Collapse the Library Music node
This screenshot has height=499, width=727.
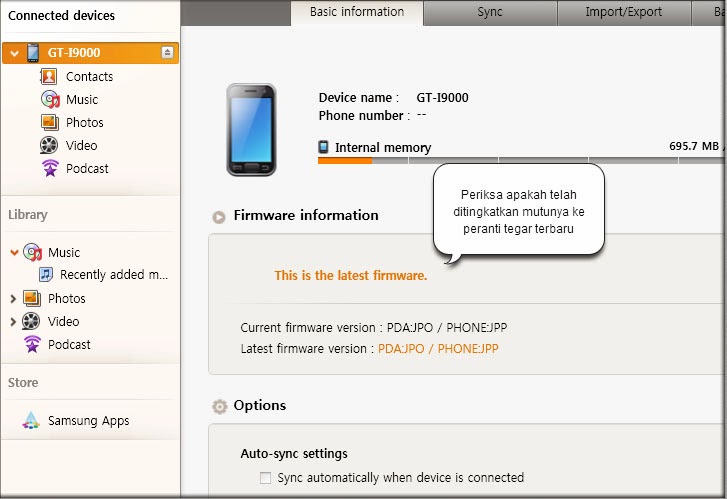pos(14,252)
